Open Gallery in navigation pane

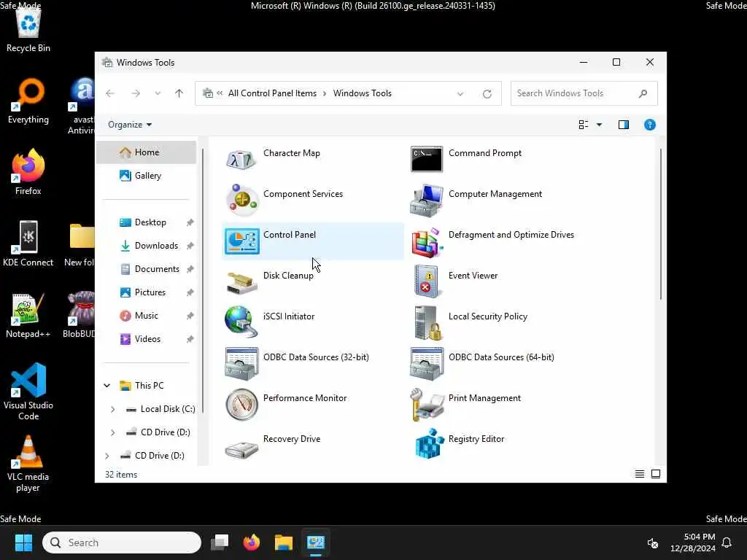coord(146,176)
